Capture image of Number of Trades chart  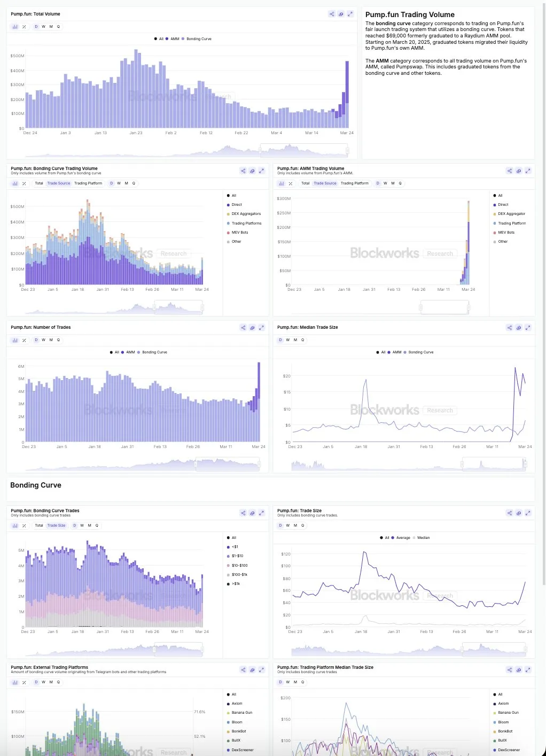252,328
